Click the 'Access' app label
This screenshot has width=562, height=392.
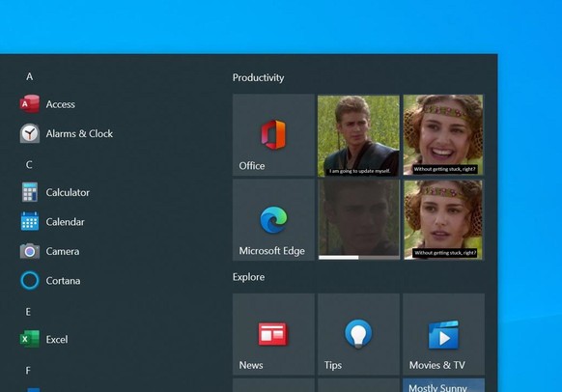click(60, 104)
